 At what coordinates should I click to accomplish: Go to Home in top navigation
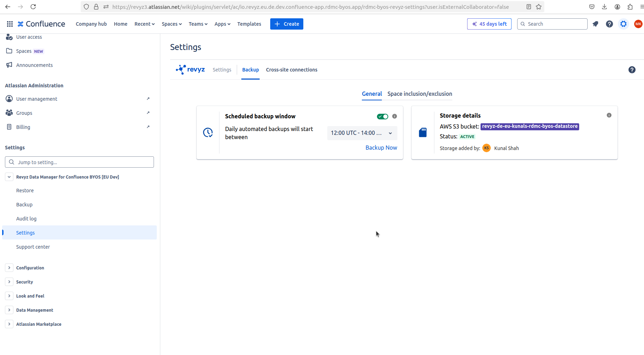[x=120, y=24]
